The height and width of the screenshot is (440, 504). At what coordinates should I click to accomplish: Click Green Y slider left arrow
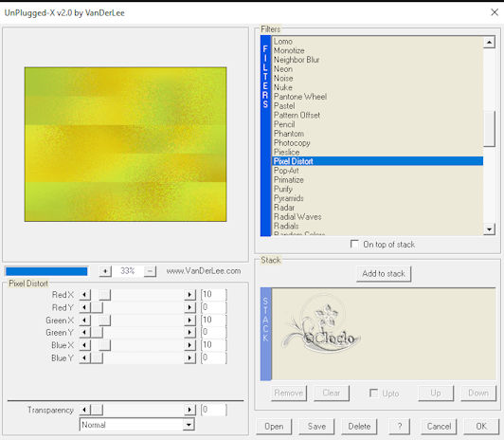pos(84,332)
